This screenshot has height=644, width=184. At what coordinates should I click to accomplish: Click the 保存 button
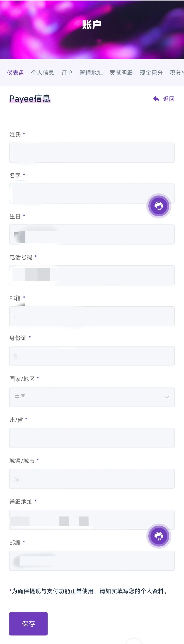tap(28, 624)
